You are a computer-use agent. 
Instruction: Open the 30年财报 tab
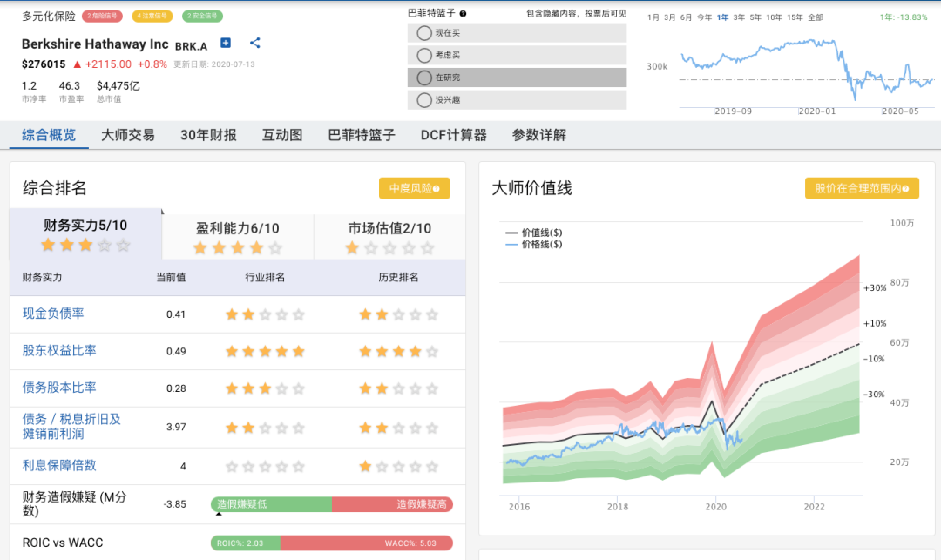[208, 135]
